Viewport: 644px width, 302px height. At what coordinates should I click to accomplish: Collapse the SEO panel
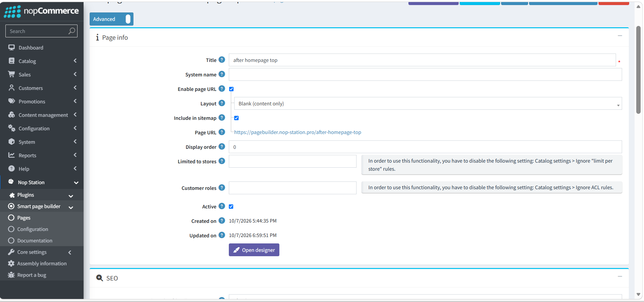tap(620, 276)
